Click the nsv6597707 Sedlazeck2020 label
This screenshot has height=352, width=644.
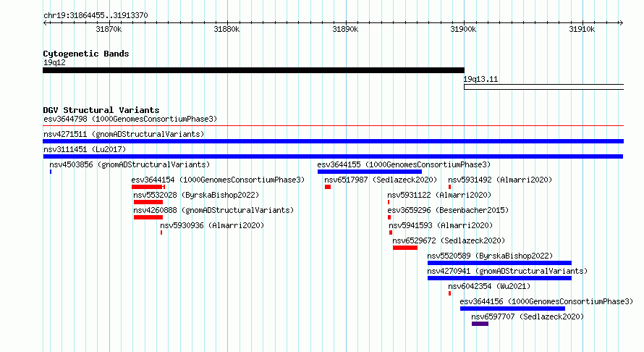(528, 317)
